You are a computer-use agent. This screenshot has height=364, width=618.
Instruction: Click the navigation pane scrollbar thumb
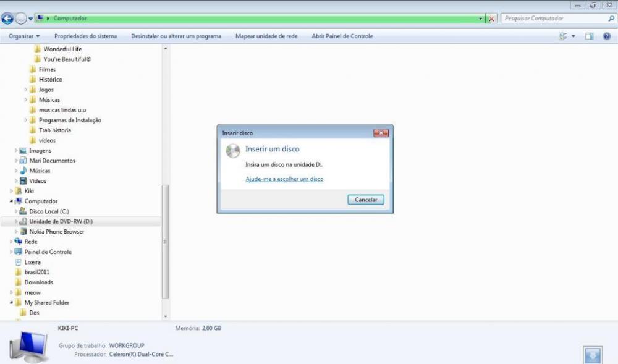[166, 242]
